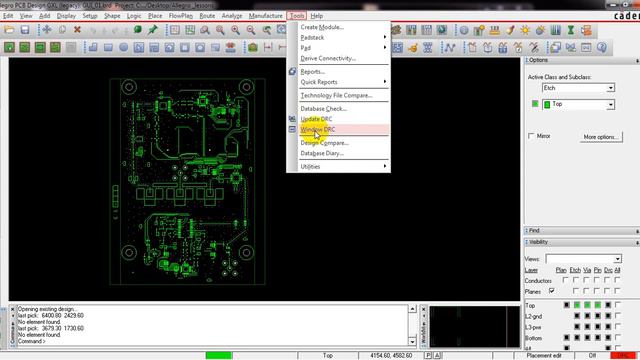The height and width of the screenshot is (360, 640).
Task: Toggle Planes Plan checkbox
Action: (552, 291)
